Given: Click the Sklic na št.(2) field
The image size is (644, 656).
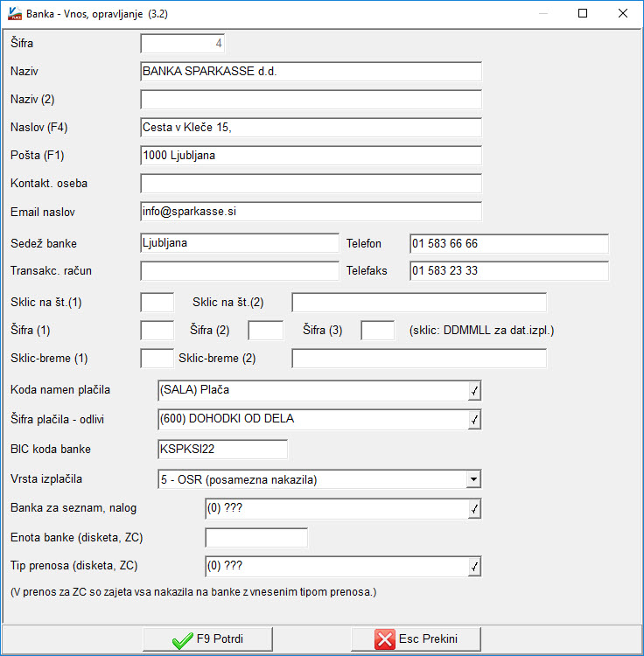Looking at the screenshot, I should point(419,302).
